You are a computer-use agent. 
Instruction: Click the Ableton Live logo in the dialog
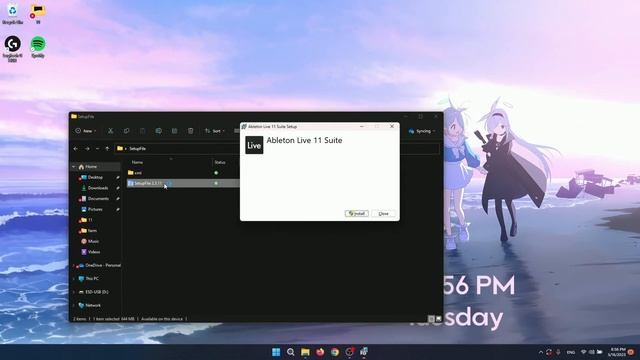254,145
